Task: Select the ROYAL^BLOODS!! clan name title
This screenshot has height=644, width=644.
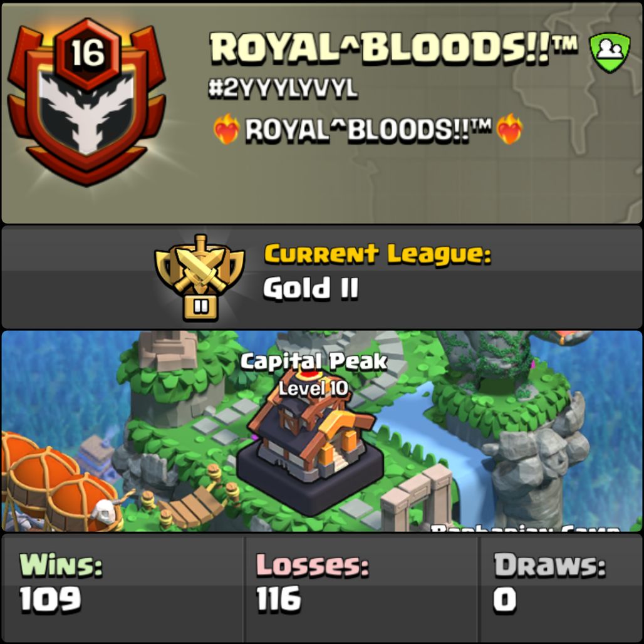Action: point(393,48)
